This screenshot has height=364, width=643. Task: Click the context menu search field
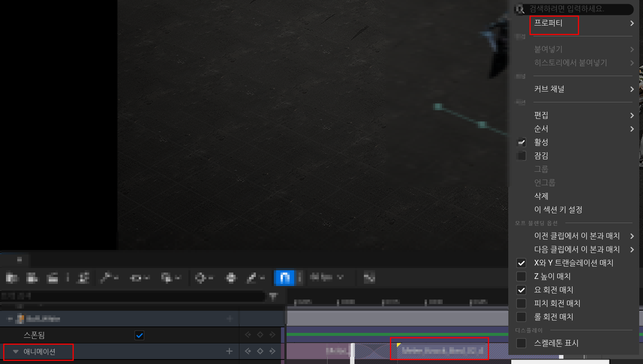point(574,9)
